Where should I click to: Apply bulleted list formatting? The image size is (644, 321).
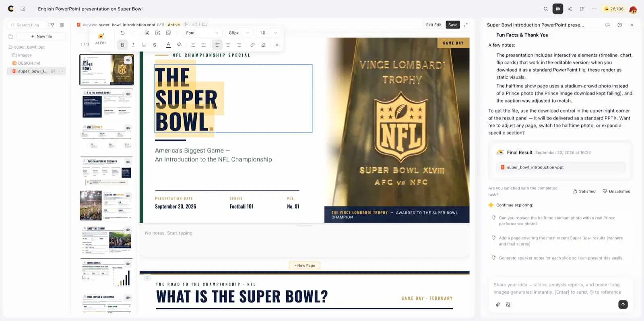pyautogui.click(x=193, y=45)
